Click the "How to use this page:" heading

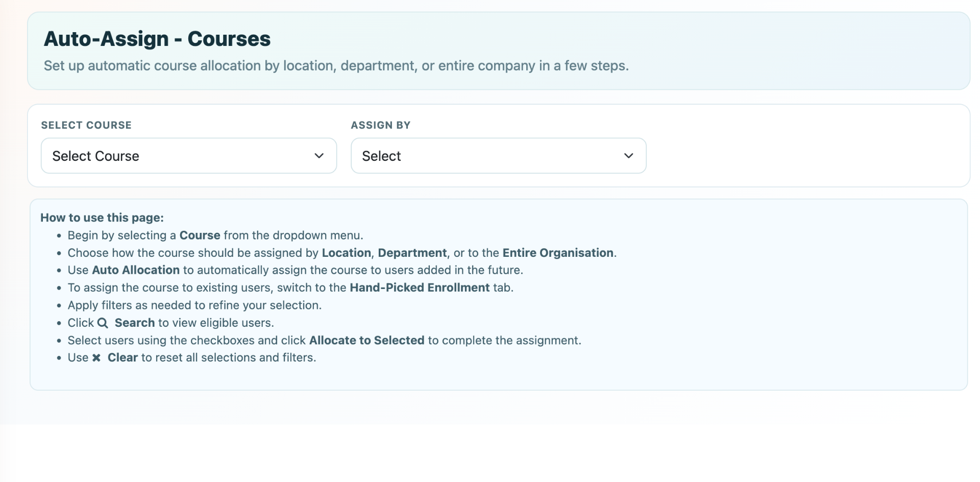pyautogui.click(x=102, y=218)
